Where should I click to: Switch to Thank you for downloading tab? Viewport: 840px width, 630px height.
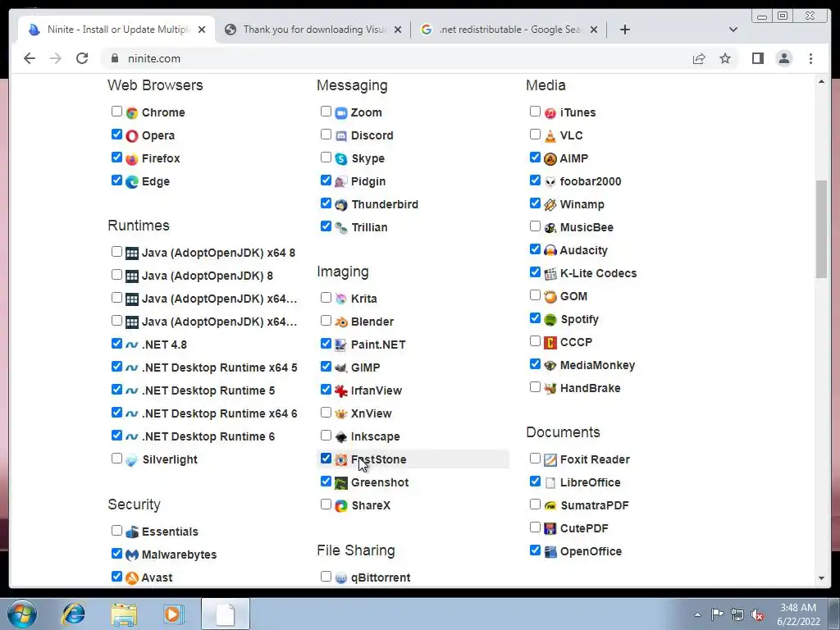313,30
